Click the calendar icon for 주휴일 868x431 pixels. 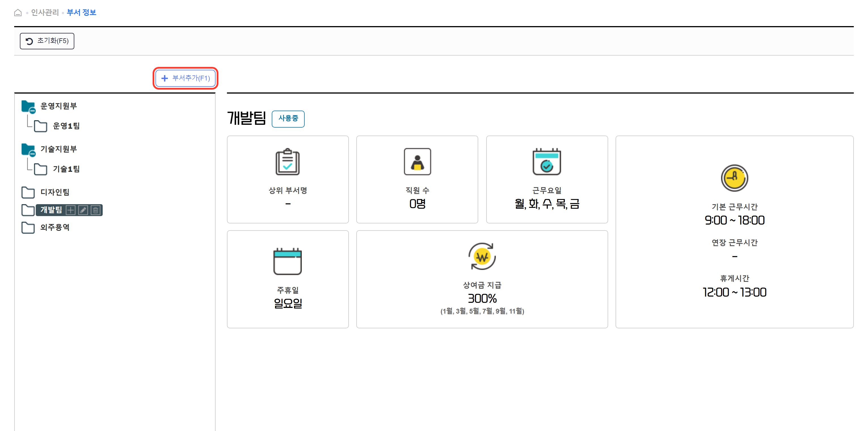pos(287,261)
